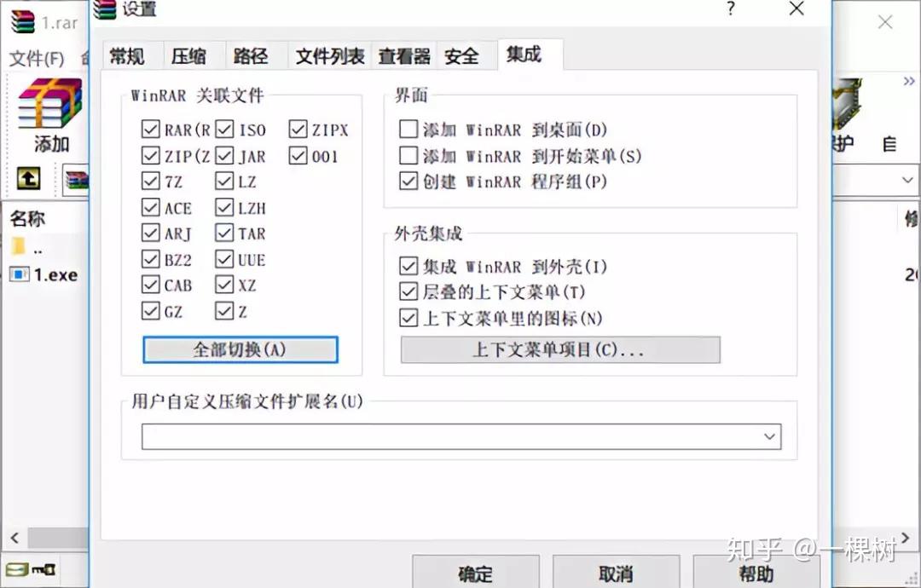Click the up-one-level arrow icon in WinRAR window
This screenshot has height=588, width=921.
coord(28,178)
